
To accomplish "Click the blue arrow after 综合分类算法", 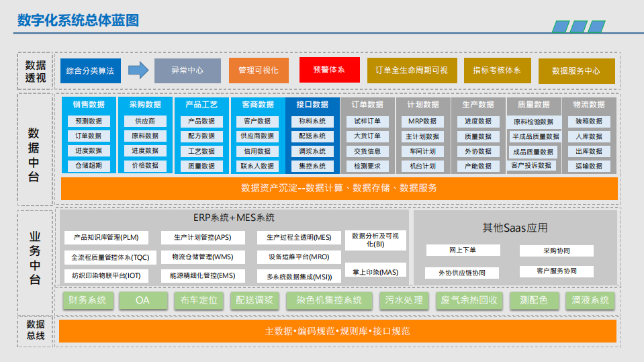I will click(138, 70).
